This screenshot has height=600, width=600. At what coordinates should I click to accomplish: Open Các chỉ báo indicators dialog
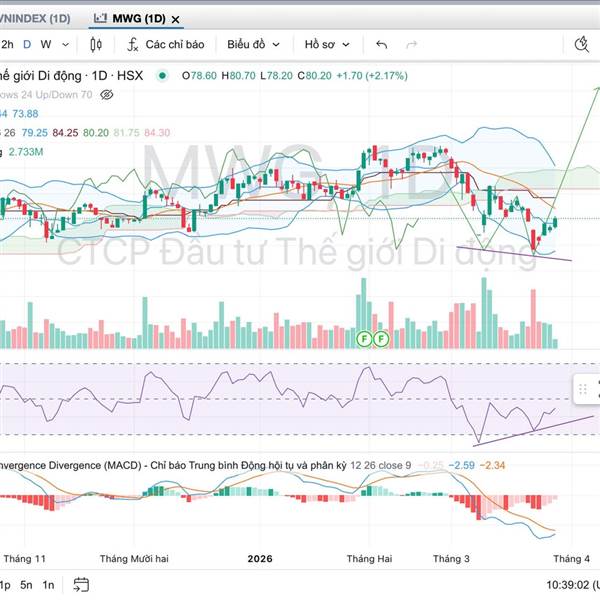tap(165, 45)
